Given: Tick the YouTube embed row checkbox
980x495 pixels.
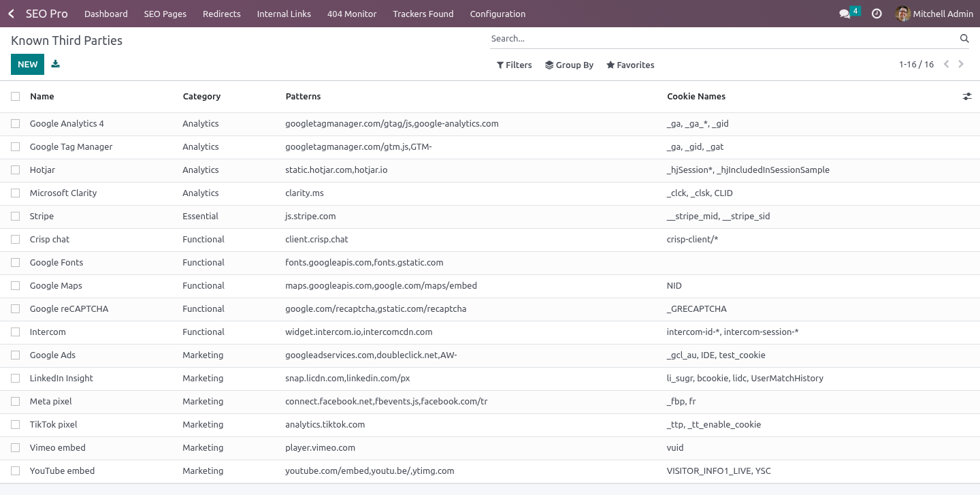Looking at the screenshot, I should point(16,471).
